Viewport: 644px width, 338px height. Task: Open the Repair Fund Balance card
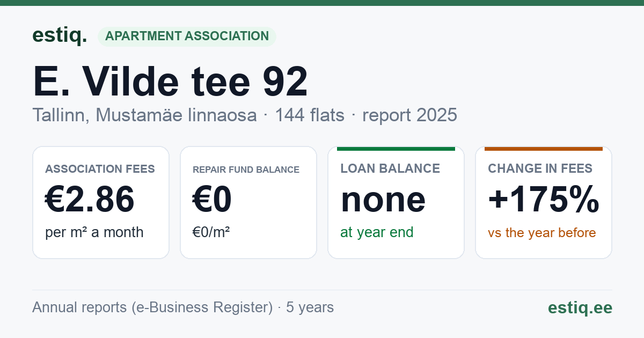[248, 202]
